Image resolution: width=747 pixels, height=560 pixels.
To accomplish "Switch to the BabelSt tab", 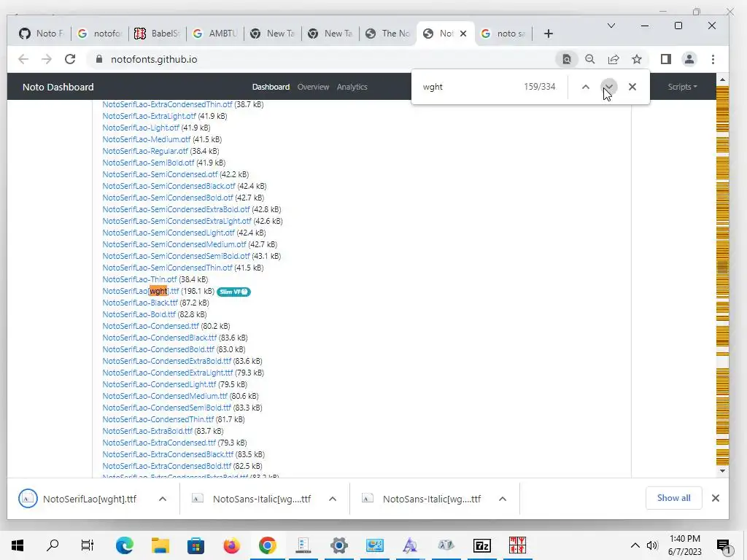I will click(x=158, y=34).
